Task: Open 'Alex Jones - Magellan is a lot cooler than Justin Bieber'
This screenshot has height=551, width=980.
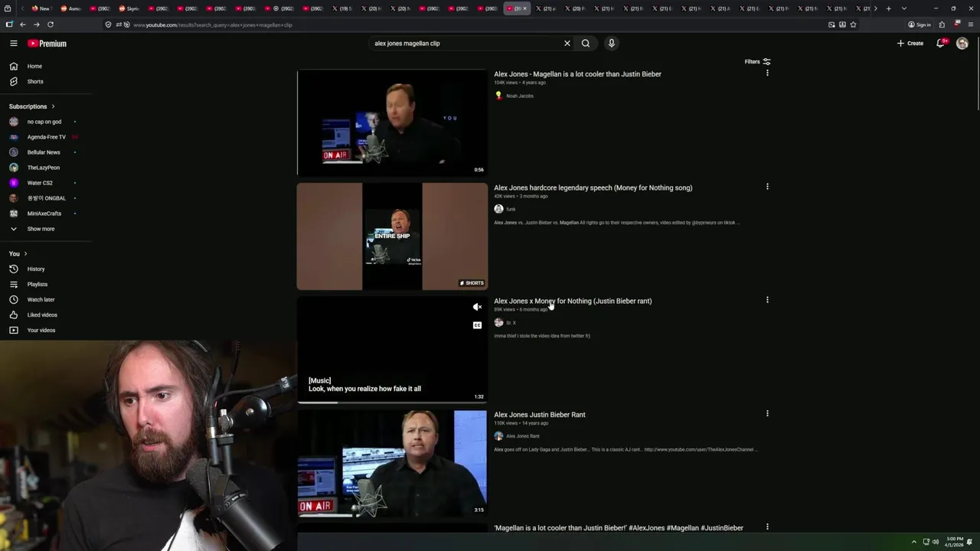Action: pos(577,74)
